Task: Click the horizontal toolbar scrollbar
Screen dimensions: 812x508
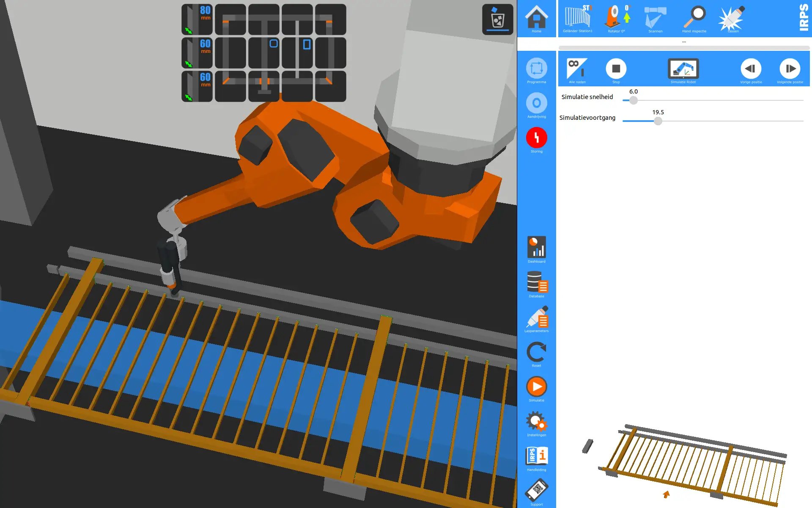Action: click(684, 48)
